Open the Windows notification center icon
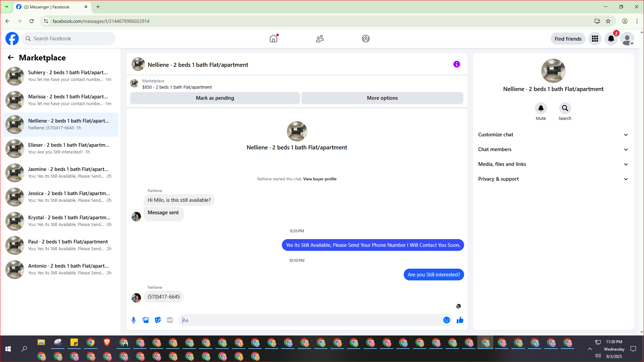This screenshot has width=644, height=362. (633, 349)
